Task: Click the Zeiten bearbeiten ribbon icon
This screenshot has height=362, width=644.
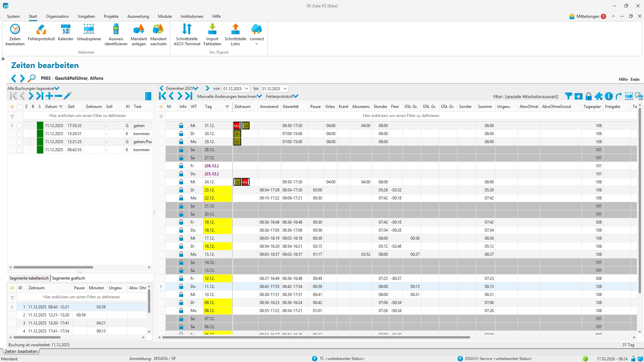Action: click(x=15, y=29)
